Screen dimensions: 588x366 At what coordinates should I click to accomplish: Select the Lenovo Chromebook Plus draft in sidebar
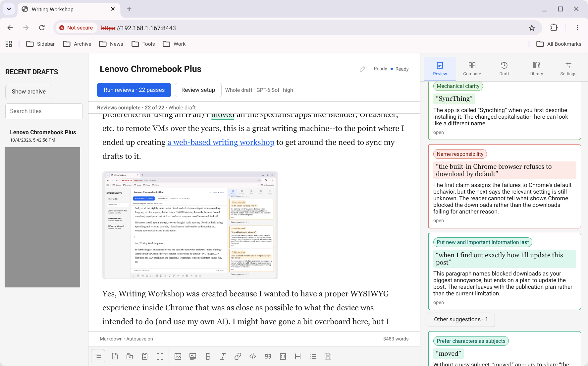click(x=43, y=136)
